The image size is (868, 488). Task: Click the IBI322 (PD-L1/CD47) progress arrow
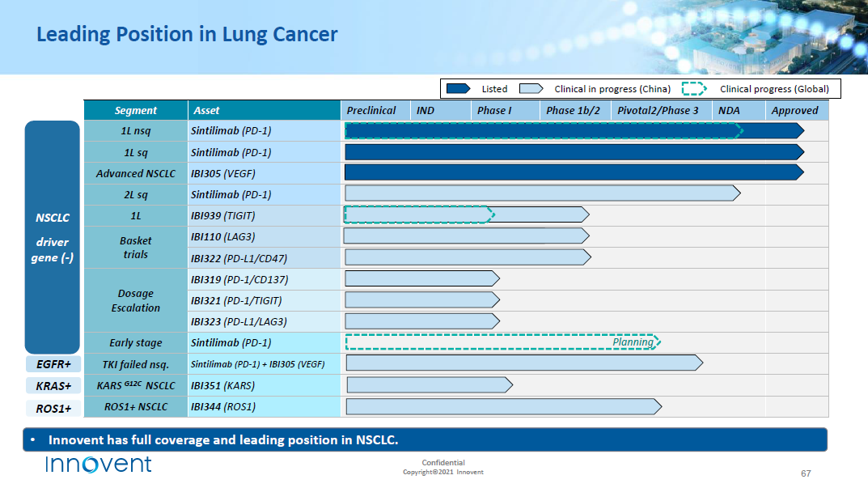(x=468, y=257)
